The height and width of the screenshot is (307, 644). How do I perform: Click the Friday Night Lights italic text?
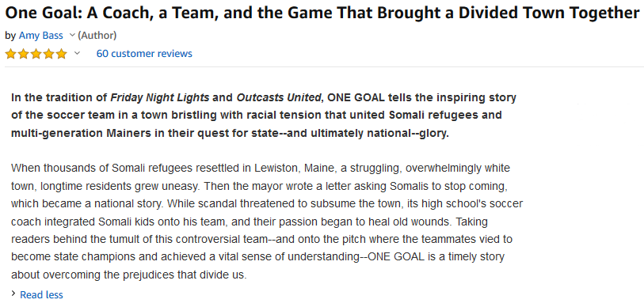pyautogui.click(x=160, y=97)
